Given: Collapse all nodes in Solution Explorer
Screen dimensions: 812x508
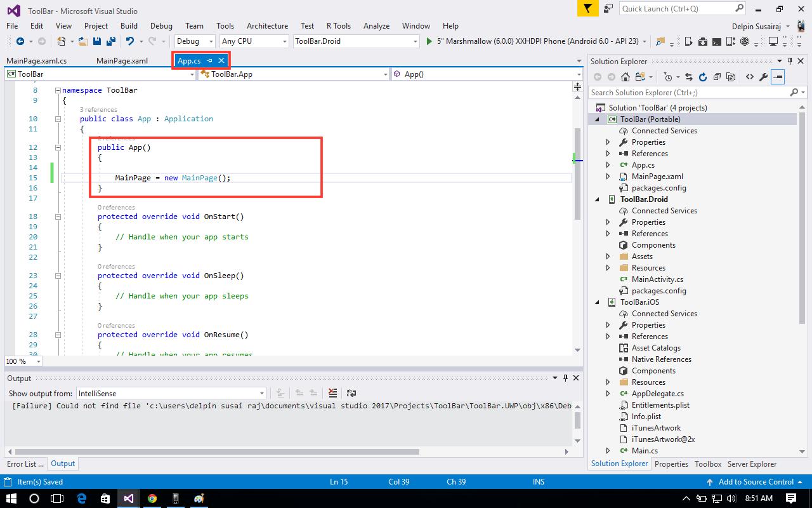Looking at the screenshot, I should click(717, 77).
